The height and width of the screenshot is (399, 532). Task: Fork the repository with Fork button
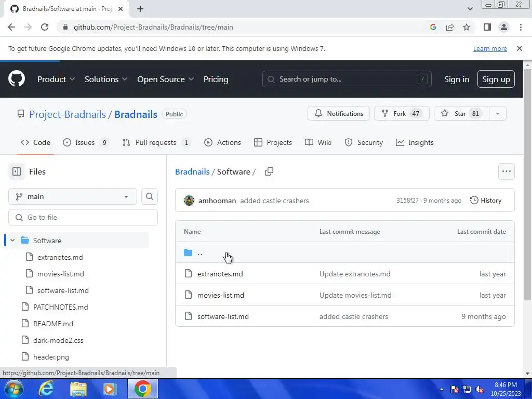[x=402, y=114]
